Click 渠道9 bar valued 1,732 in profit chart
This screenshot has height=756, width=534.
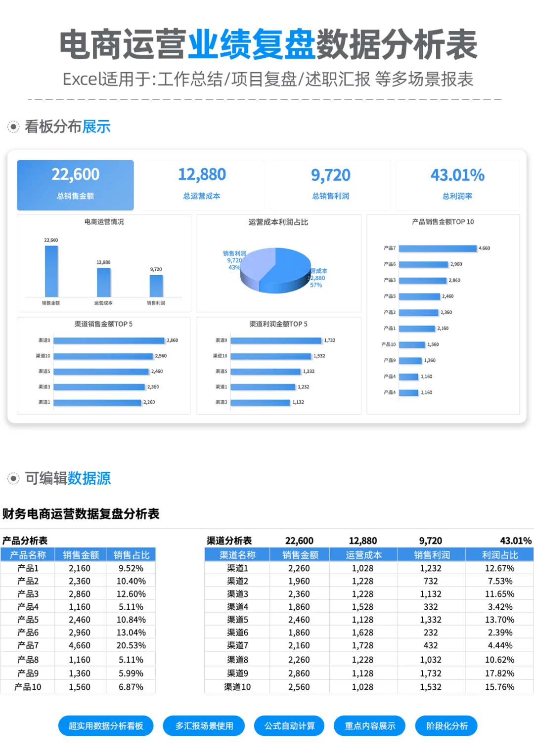click(276, 340)
